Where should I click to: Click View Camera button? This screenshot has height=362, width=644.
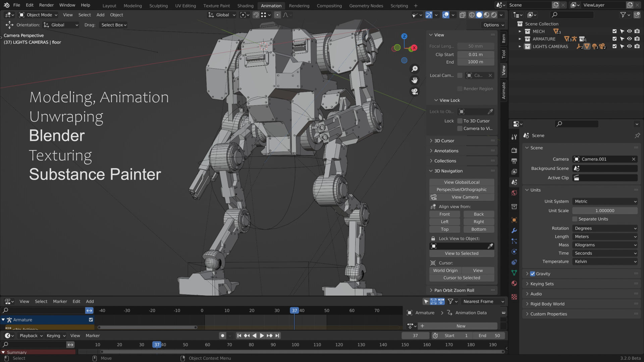[x=462, y=197]
